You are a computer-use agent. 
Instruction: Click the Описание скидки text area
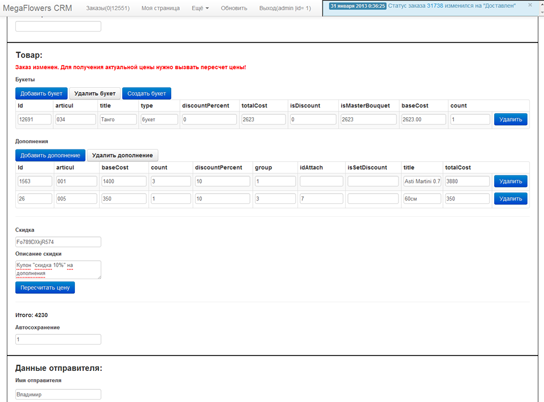[x=58, y=270]
